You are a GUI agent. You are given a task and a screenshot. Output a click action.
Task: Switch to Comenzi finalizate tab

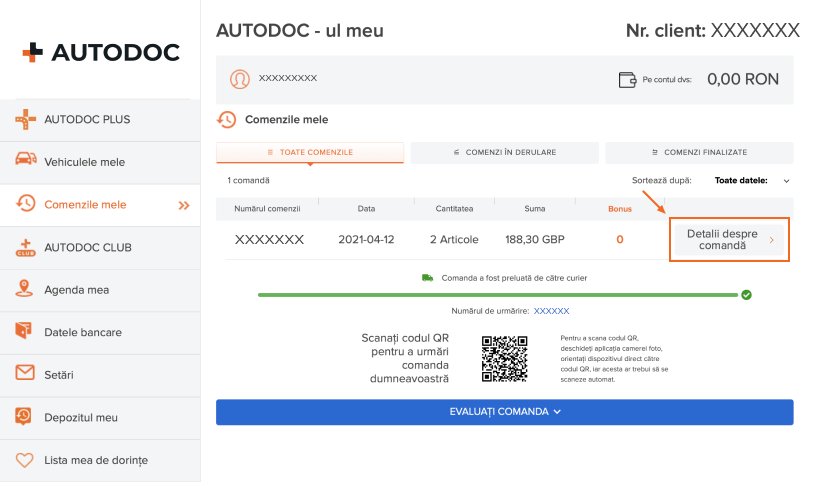(x=699, y=153)
